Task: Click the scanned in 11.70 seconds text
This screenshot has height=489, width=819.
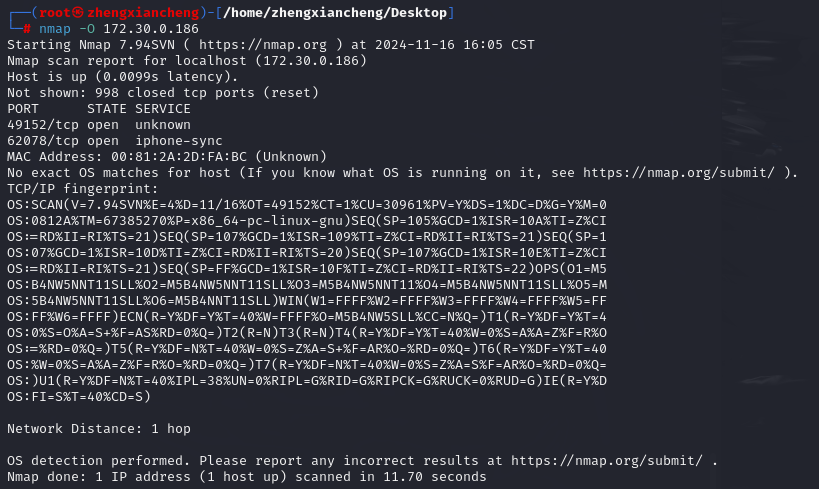Action: pyautogui.click(x=391, y=477)
